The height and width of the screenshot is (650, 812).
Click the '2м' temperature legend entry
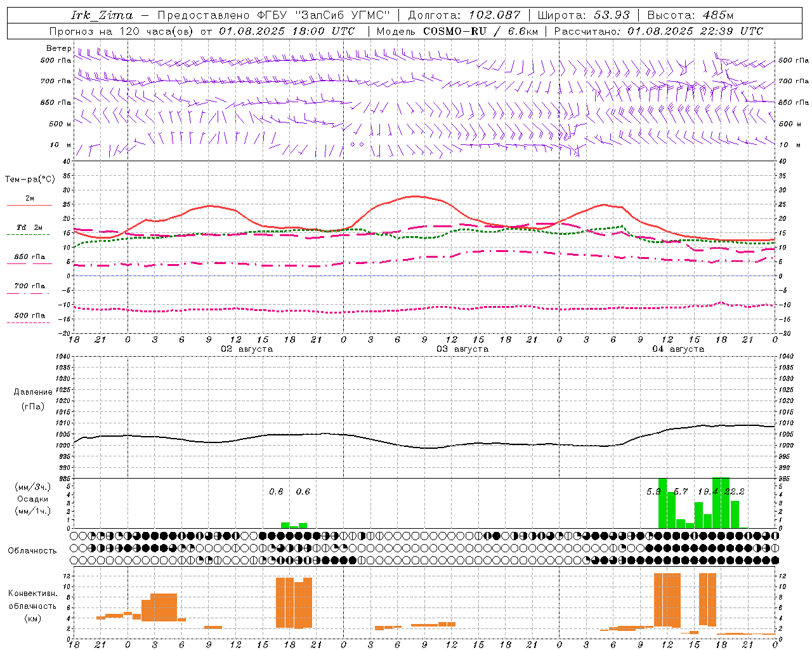point(30,198)
